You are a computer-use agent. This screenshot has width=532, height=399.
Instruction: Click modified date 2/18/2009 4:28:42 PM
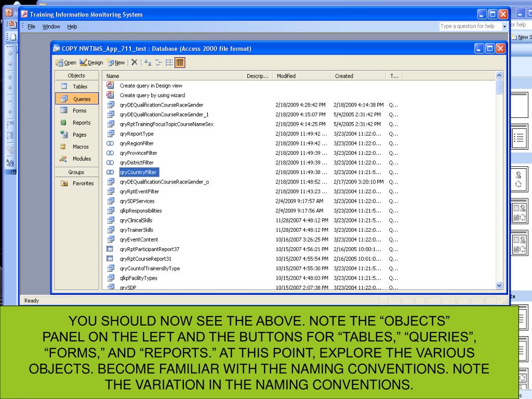(301, 105)
